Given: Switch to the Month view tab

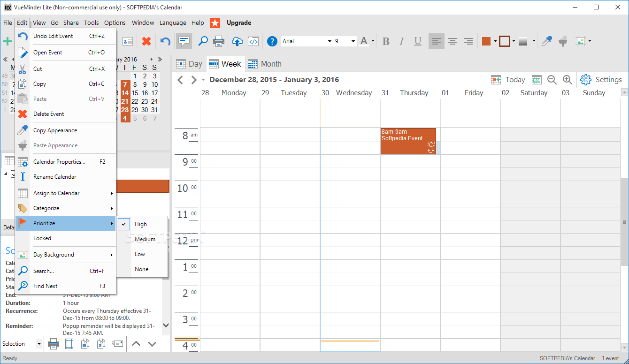Looking at the screenshot, I should (265, 64).
